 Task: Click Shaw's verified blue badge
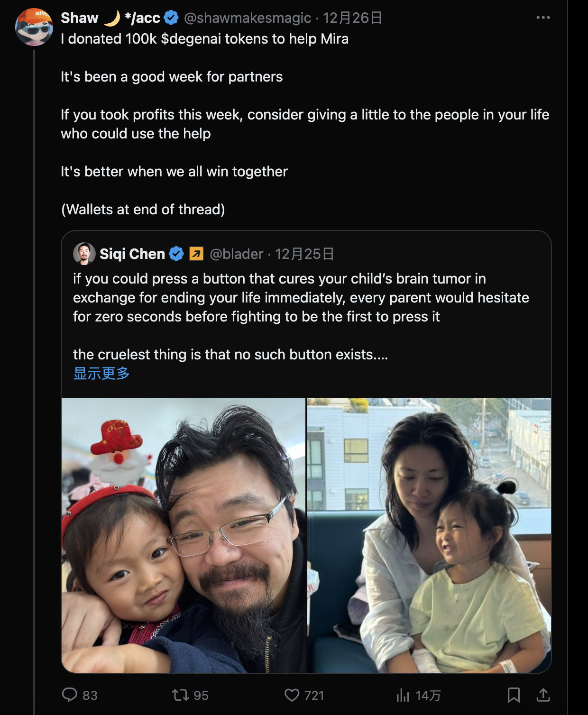coord(171,18)
